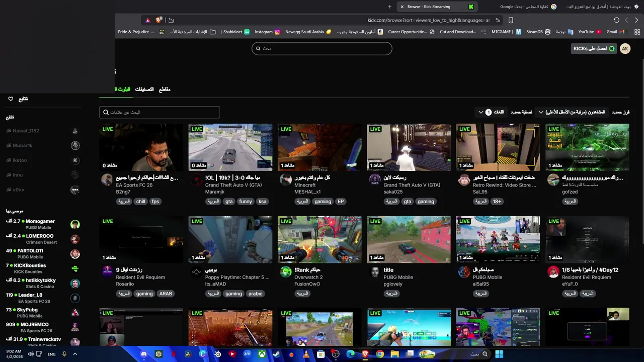Bookmark this page with the bookmark icon
This screenshot has height=362, width=644.
[x=511, y=20]
